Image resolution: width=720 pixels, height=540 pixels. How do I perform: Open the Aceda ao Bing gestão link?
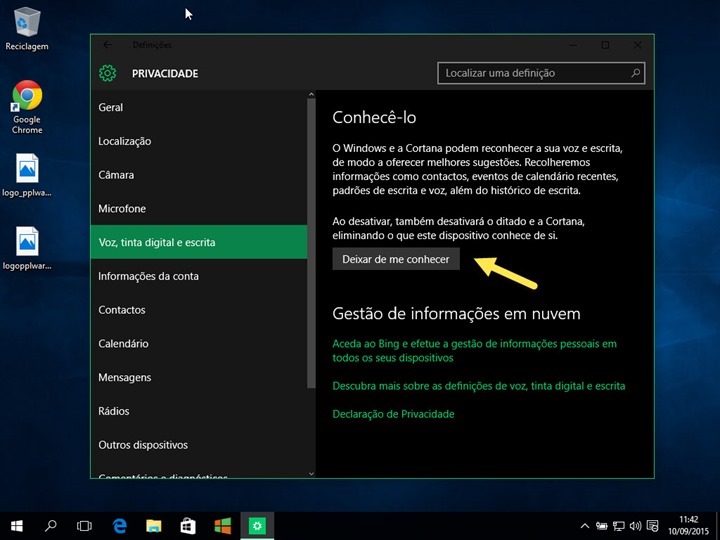(474, 351)
